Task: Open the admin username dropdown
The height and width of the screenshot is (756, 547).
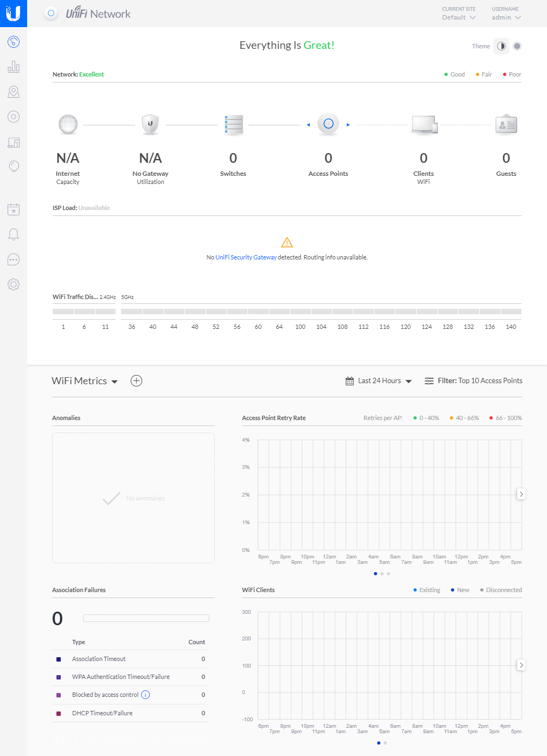Action: (x=506, y=17)
